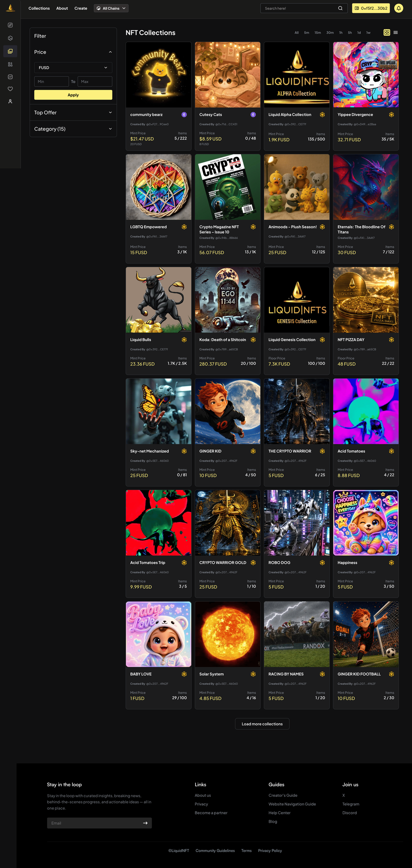Open the notifications bell
This screenshot has height=868, width=412.
[x=399, y=8]
